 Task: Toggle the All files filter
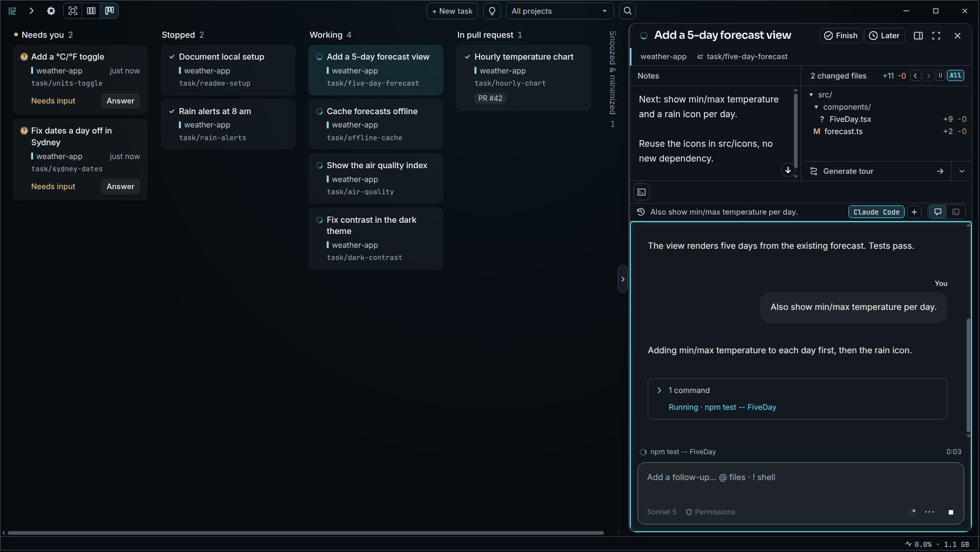tap(956, 75)
